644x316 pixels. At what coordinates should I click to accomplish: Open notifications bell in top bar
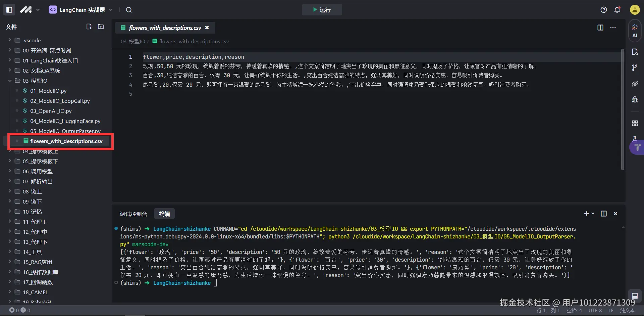click(617, 9)
